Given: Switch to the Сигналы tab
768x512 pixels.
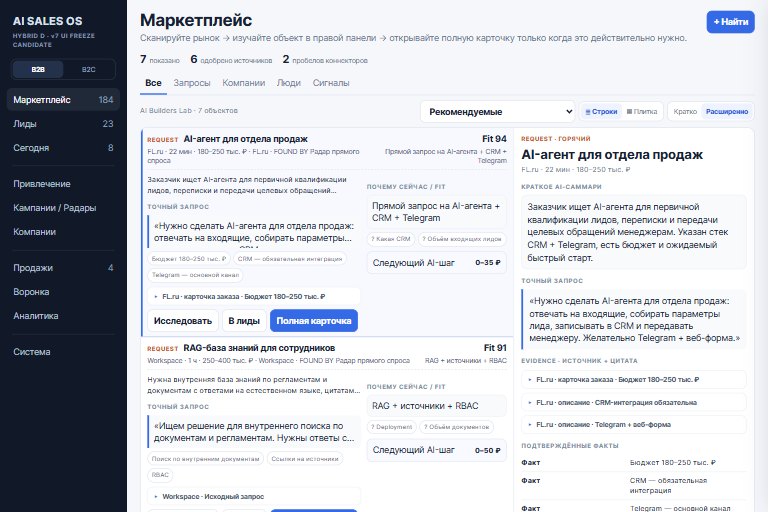Looking at the screenshot, I should pos(331,83).
